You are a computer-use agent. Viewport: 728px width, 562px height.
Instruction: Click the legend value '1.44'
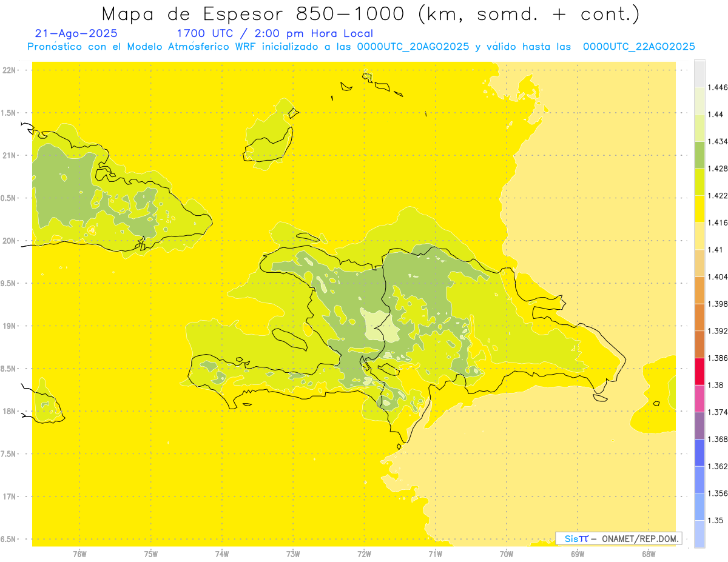(x=715, y=114)
